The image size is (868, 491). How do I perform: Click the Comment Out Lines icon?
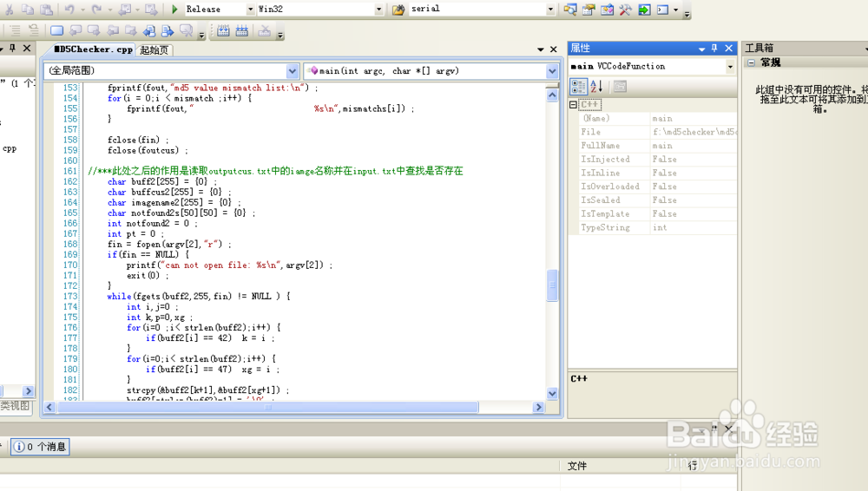223,30
